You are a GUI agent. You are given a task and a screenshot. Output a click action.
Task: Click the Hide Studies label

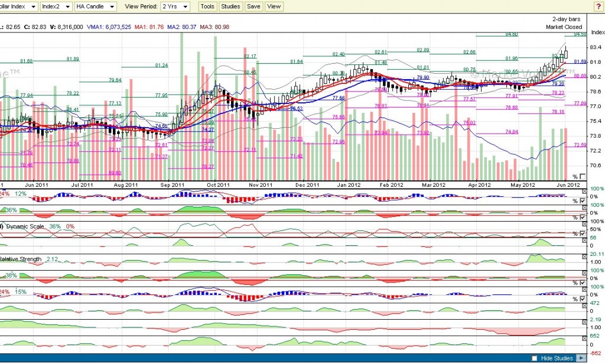[x=557, y=358]
